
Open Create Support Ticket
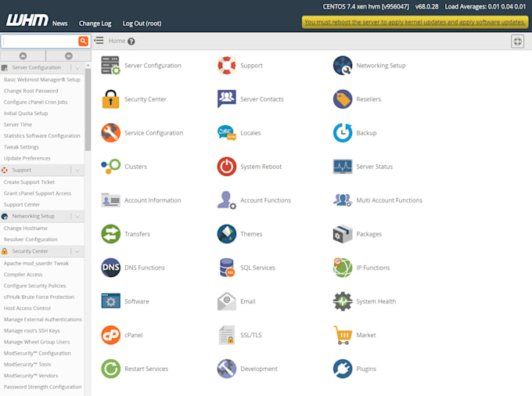[x=29, y=182]
